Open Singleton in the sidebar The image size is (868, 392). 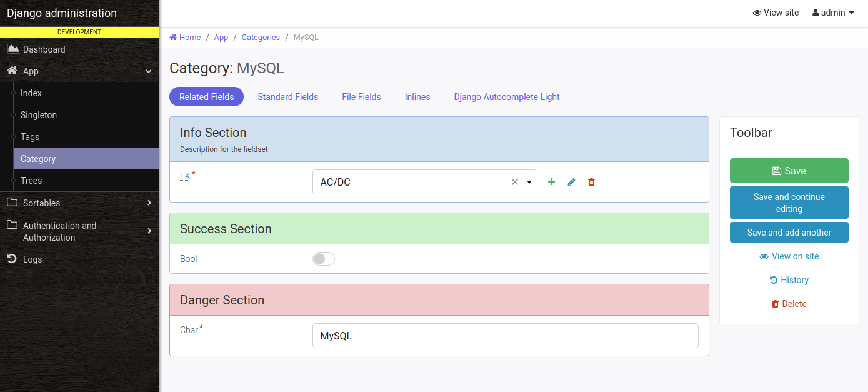click(x=86, y=115)
